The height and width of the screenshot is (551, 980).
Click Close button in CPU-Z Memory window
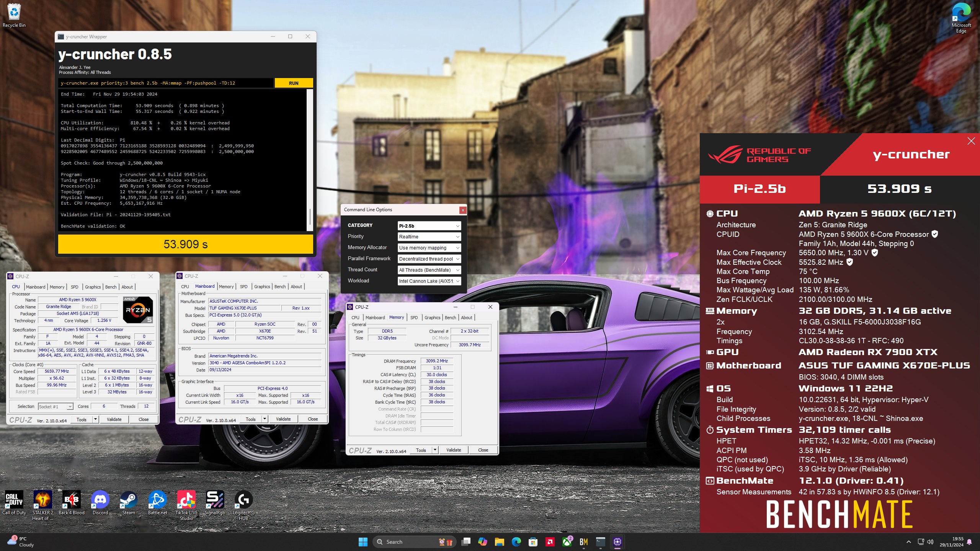pos(483,450)
